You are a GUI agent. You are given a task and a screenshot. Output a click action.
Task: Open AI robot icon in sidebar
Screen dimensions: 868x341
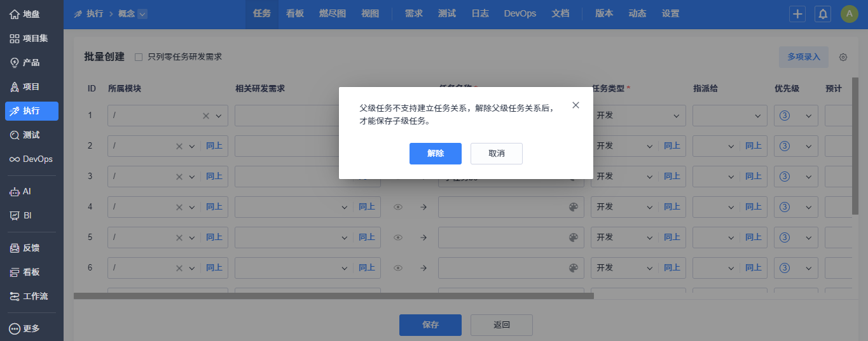pos(15,191)
